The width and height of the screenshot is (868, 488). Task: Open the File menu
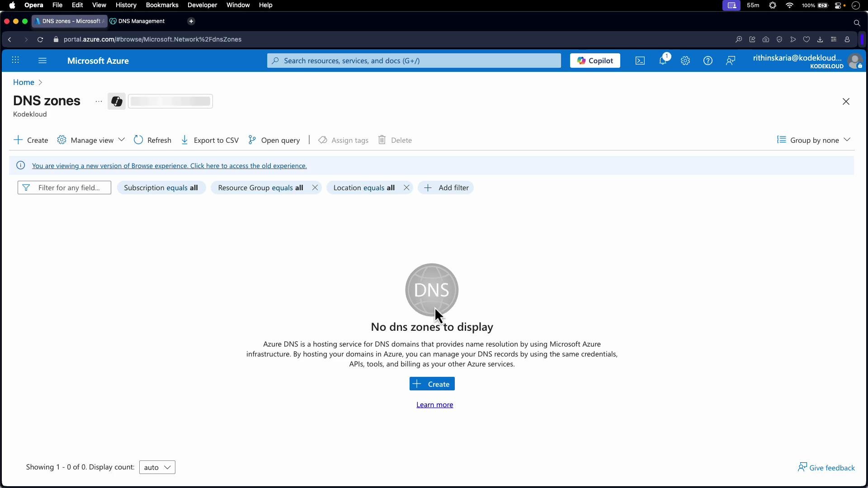pos(57,5)
